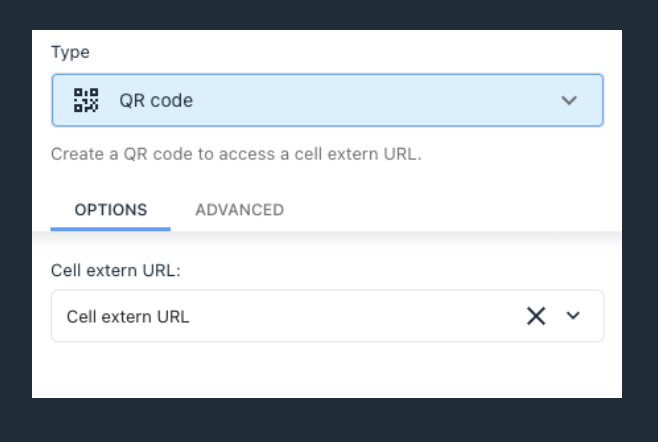Click blank area below Cell extern URL field
The height and width of the screenshot is (442, 658).
click(327, 369)
